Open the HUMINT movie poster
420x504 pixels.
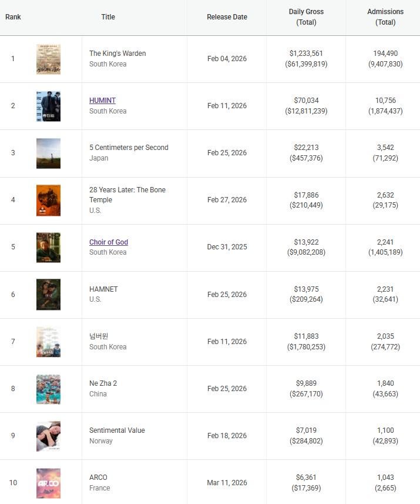coord(48,106)
